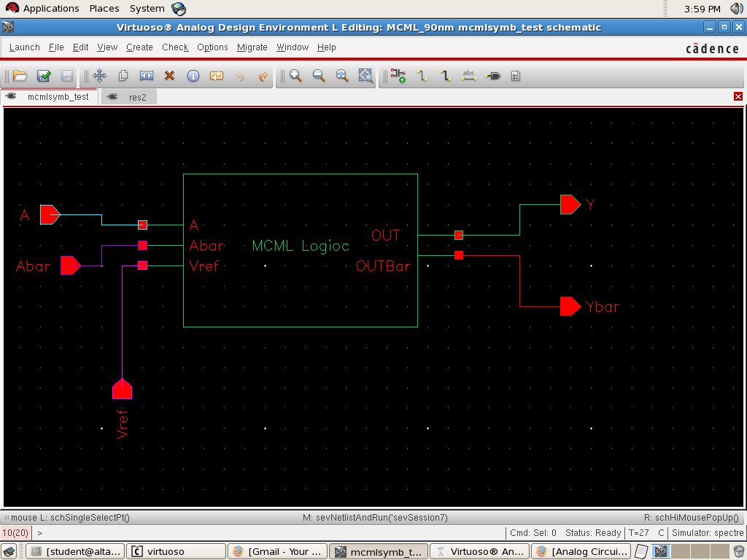Select the Vref input pin symbol

(122, 389)
